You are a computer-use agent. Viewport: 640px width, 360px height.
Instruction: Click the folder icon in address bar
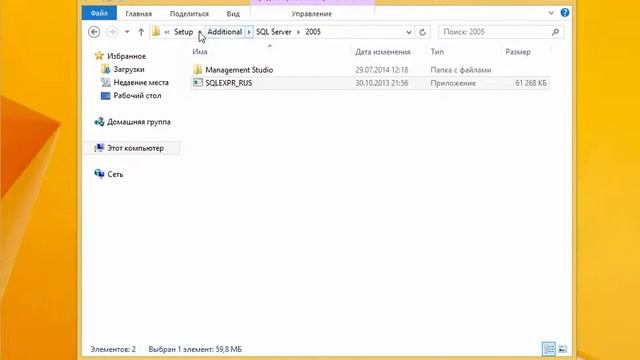(156, 31)
